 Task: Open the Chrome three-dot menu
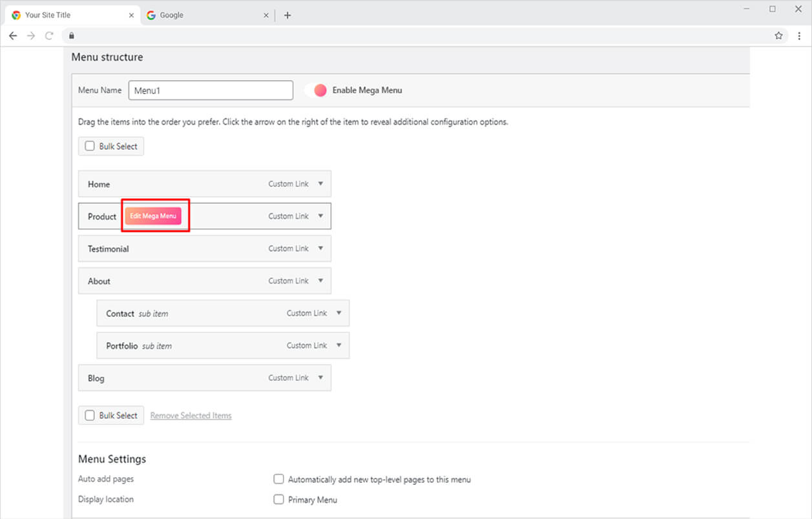pos(799,36)
